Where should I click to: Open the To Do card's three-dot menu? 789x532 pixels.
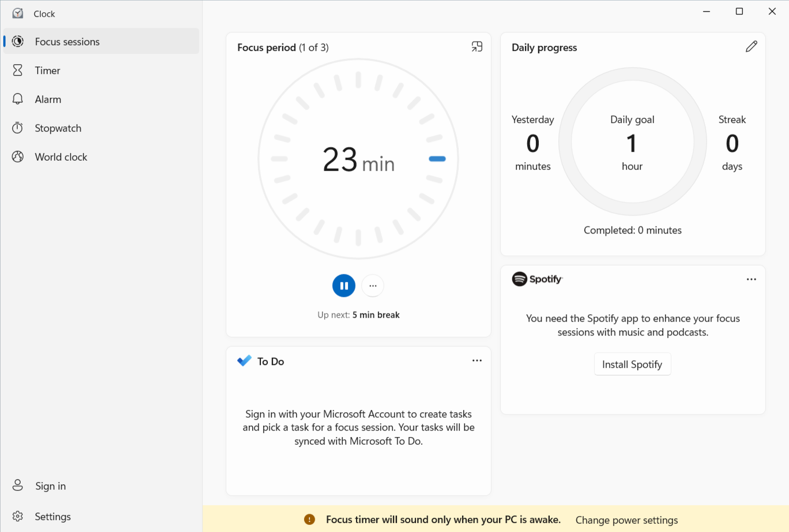(x=477, y=361)
